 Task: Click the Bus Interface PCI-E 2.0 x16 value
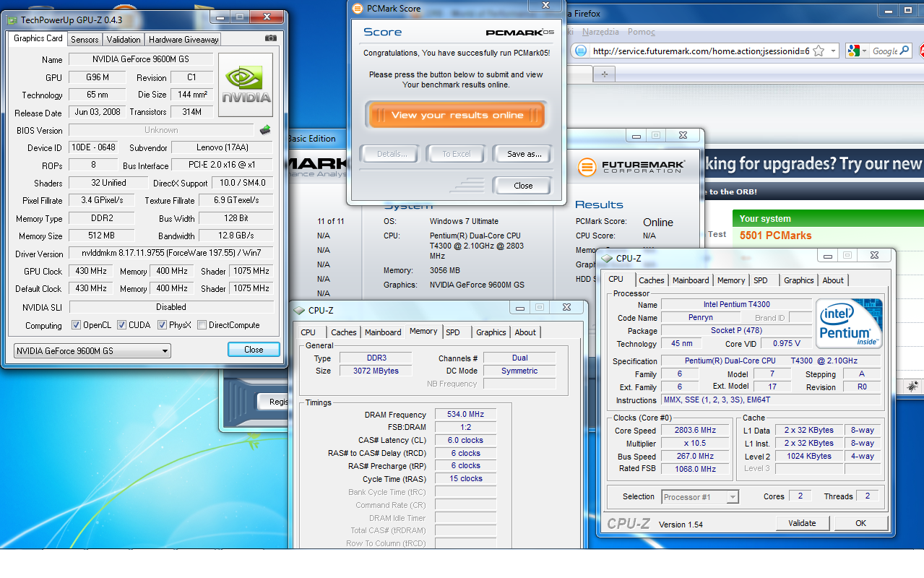tap(223, 165)
